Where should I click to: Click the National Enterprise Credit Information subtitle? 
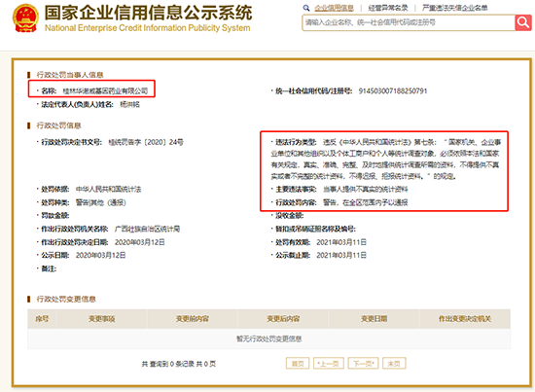click(148, 27)
